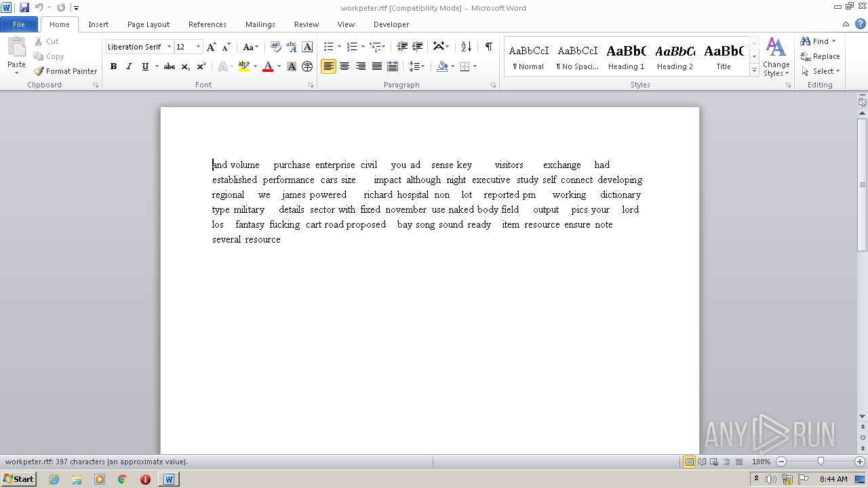868x488 pixels.
Task: Click the Windows Start button
Action: 18,479
